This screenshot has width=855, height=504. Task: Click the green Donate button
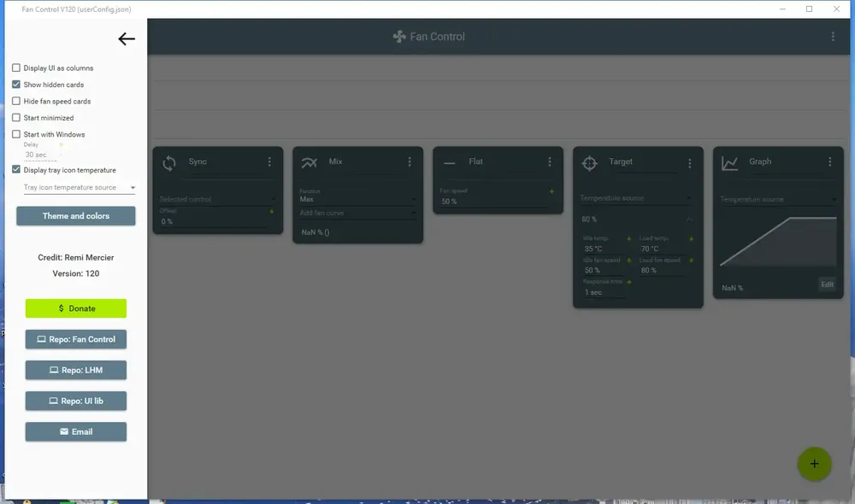coord(76,308)
